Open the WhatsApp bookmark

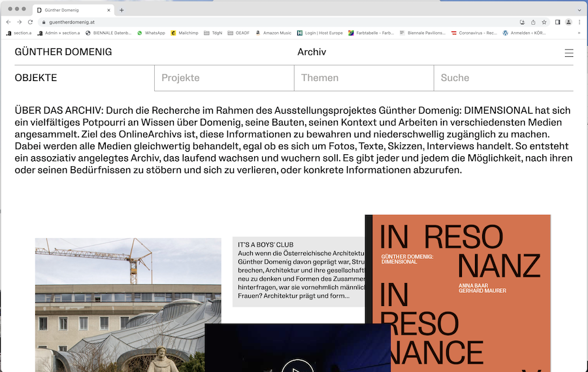pos(151,33)
